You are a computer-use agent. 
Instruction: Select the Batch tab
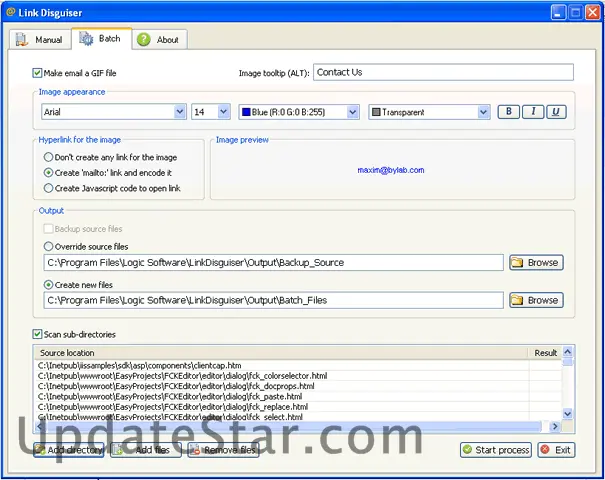[x=101, y=39]
